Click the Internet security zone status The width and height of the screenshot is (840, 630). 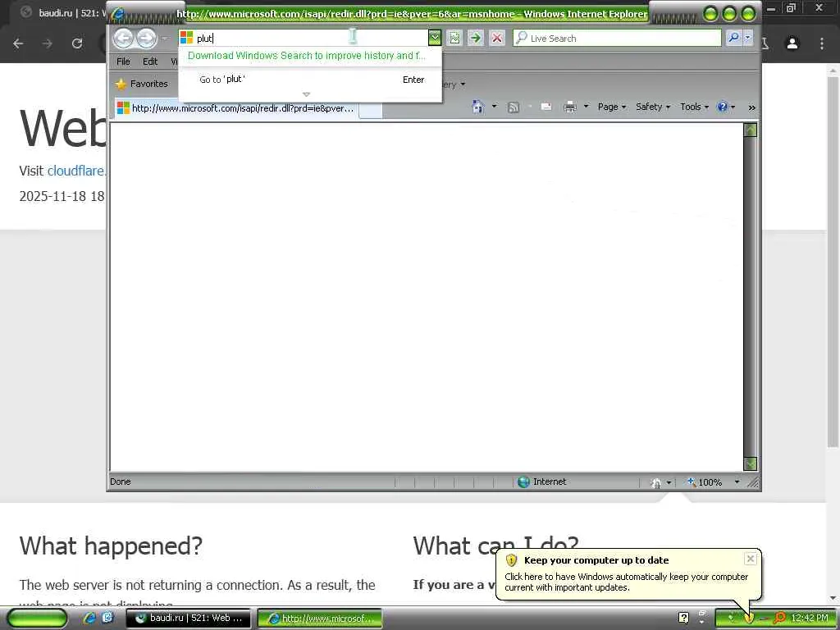click(542, 482)
